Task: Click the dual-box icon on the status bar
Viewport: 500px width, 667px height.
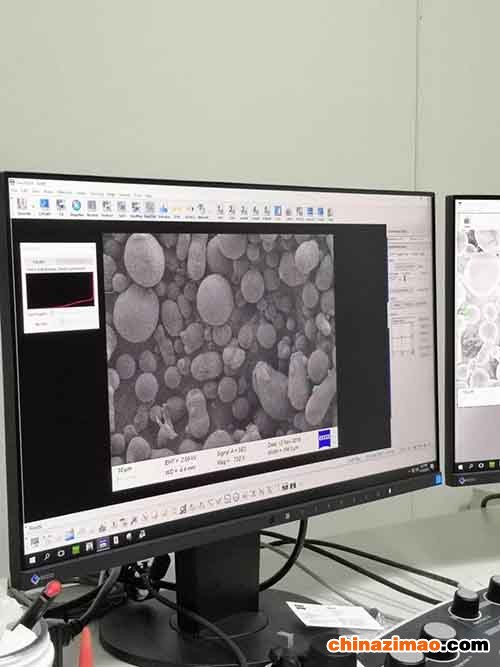Action: (x=289, y=486)
